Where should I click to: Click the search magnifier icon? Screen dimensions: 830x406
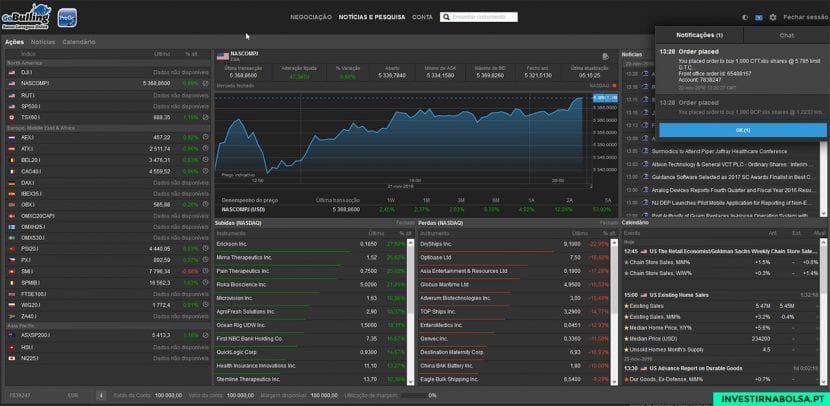tap(447, 17)
